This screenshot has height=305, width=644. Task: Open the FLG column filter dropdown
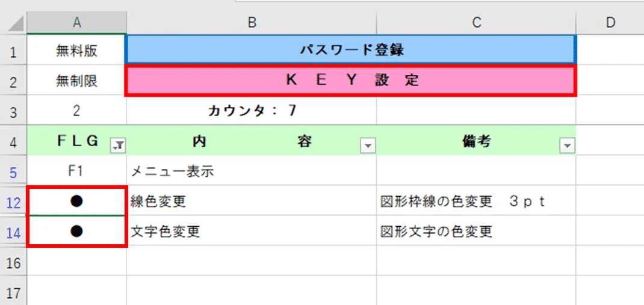click(119, 146)
